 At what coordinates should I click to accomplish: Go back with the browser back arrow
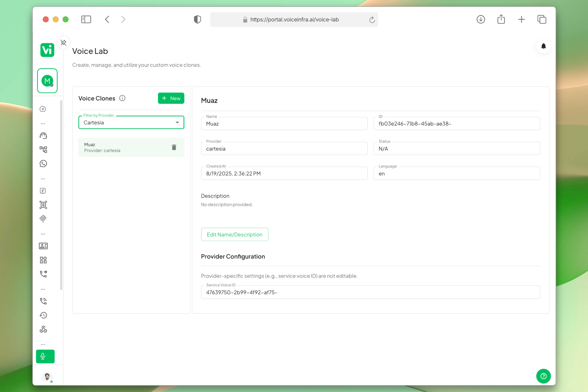click(x=107, y=19)
